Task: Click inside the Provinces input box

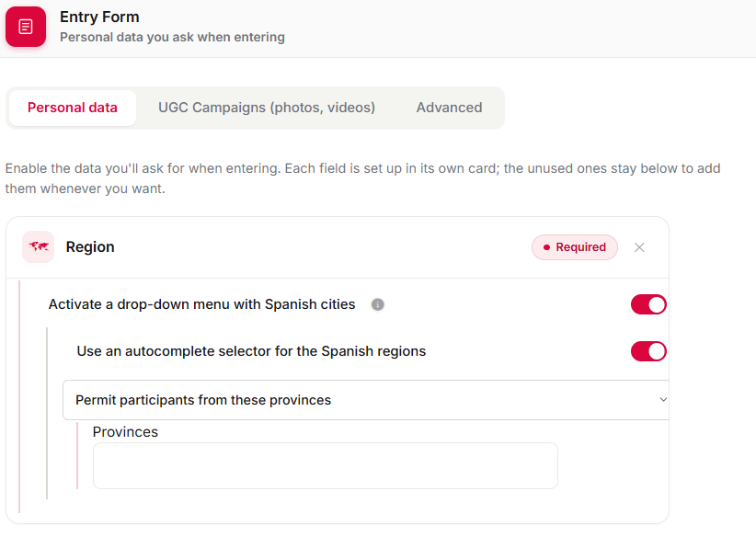Action: pos(326,465)
